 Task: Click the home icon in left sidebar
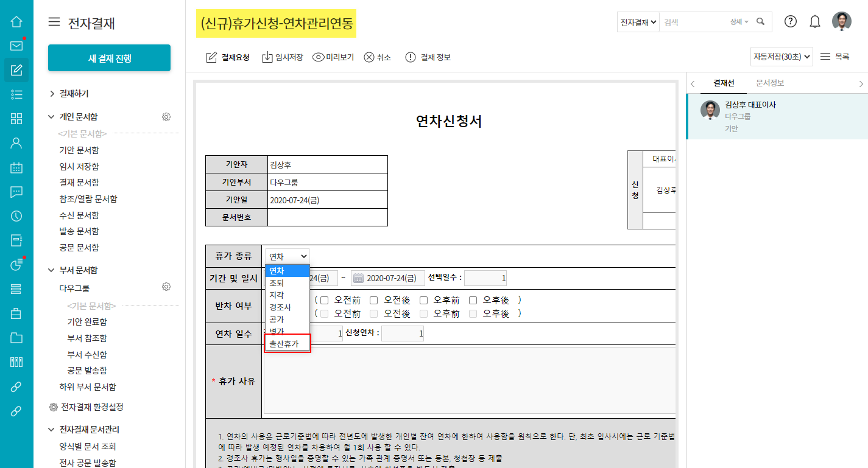pyautogui.click(x=16, y=22)
